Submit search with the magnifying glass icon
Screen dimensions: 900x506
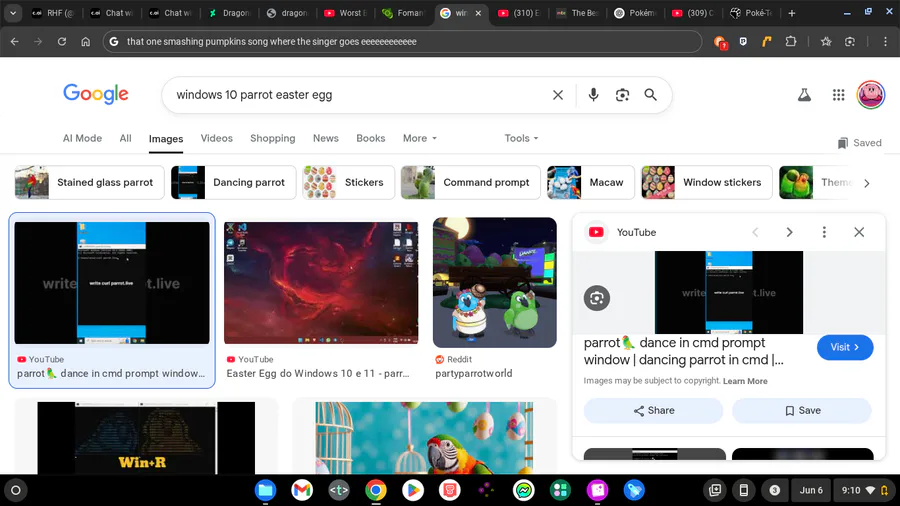click(x=650, y=95)
